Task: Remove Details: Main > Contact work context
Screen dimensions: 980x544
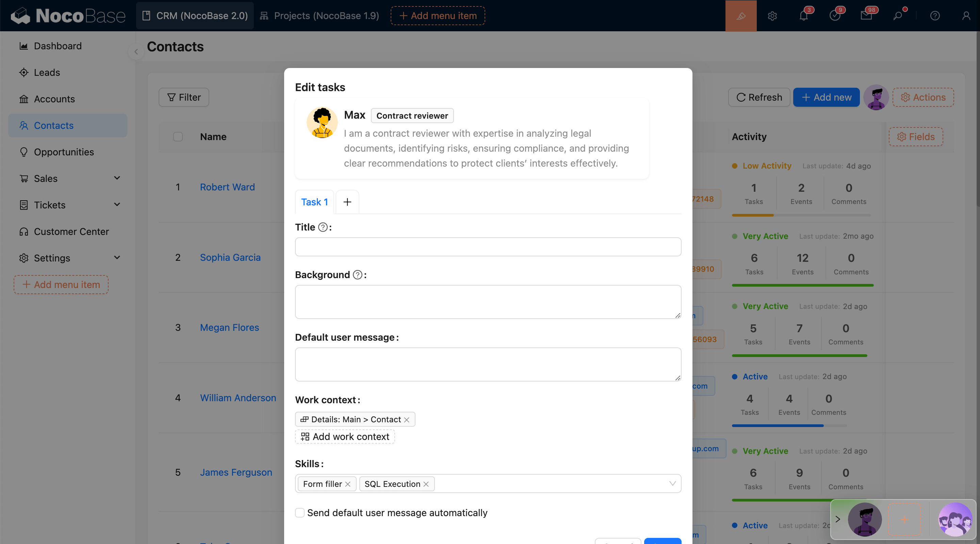Action: pos(407,419)
